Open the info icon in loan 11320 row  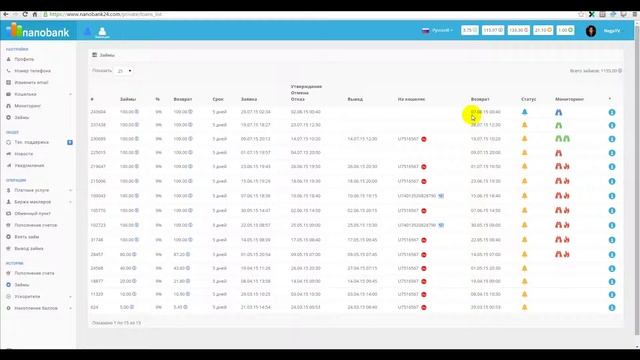(x=612, y=295)
